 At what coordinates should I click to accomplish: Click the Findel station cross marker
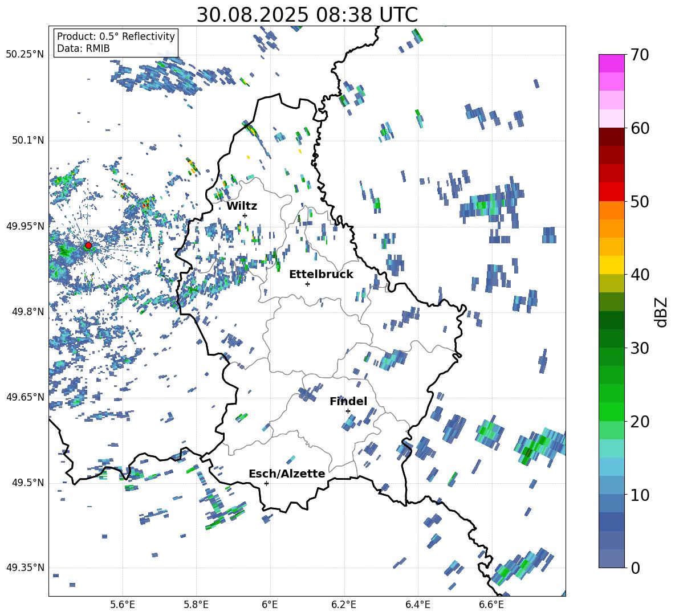(348, 411)
